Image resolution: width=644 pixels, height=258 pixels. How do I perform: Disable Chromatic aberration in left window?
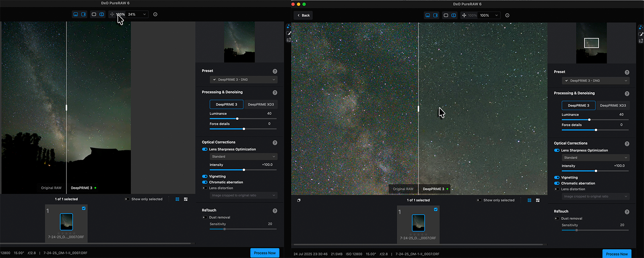(205, 182)
